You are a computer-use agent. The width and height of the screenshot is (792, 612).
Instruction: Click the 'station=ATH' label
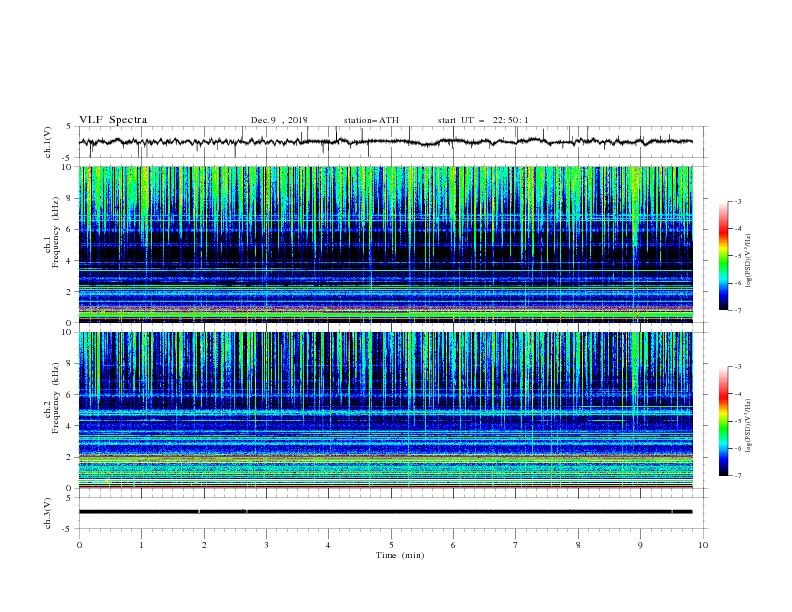point(371,120)
